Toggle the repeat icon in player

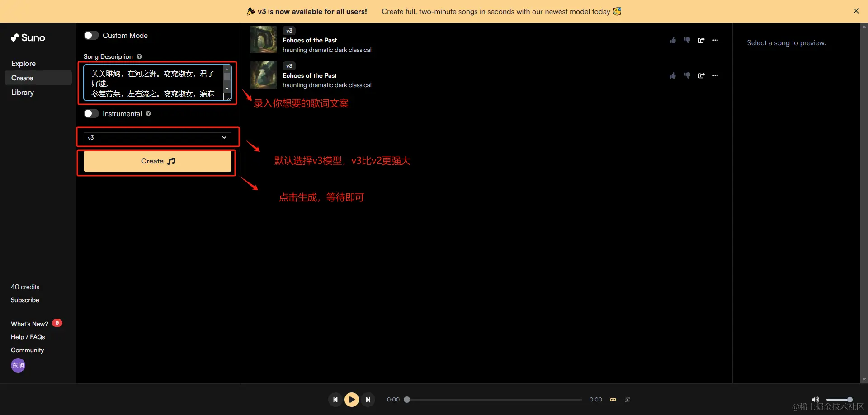point(627,400)
